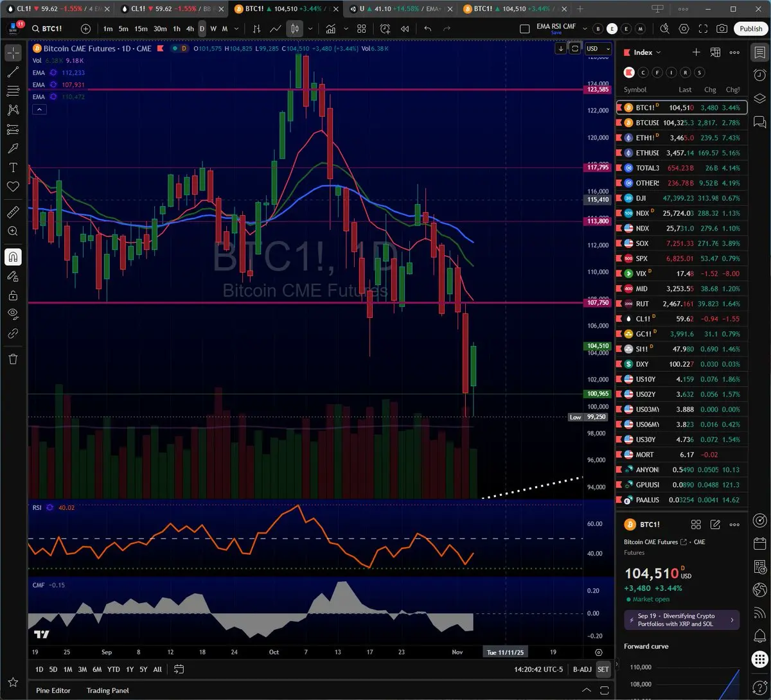
Task: Toggle B-ADJ back-adjustment
Action: click(x=582, y=669)
